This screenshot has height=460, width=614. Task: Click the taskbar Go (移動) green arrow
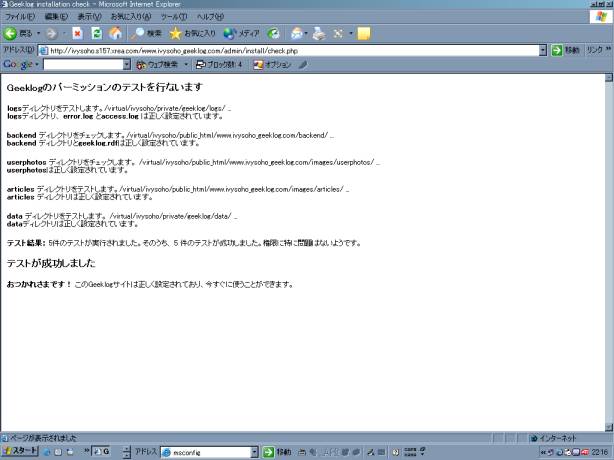pyautogui.click(x=277, y=452)
